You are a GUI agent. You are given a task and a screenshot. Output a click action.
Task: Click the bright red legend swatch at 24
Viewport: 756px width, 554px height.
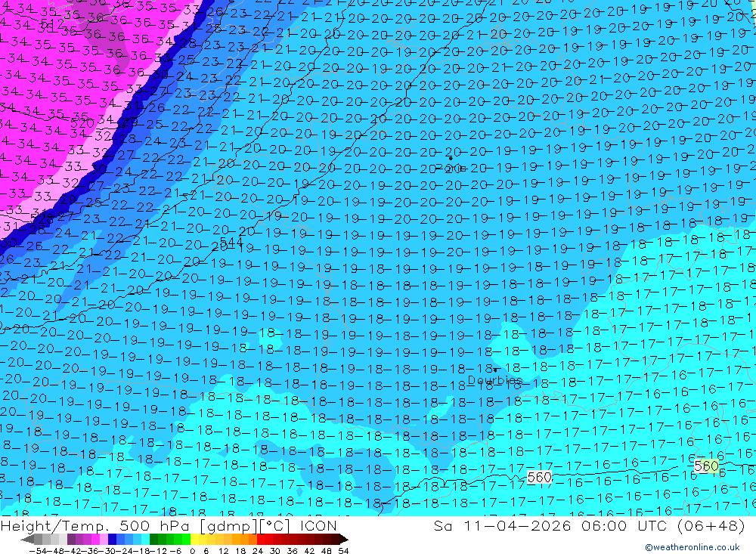point(261,540)
